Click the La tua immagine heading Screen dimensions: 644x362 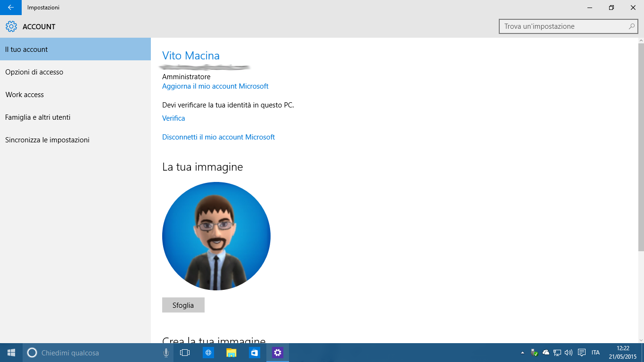click(203, 167)
